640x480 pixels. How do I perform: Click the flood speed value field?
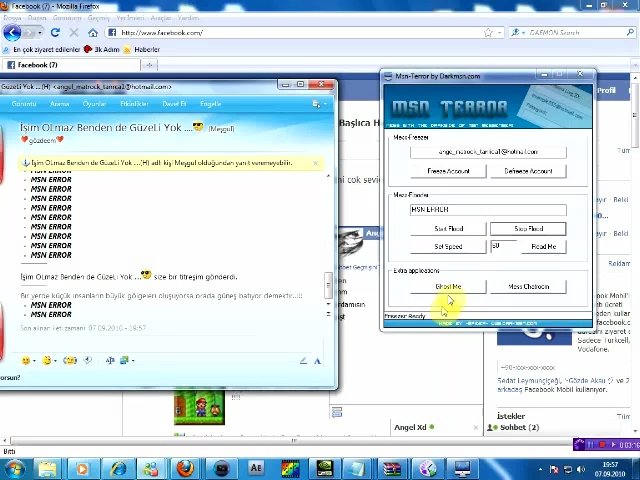click(504, 246)
